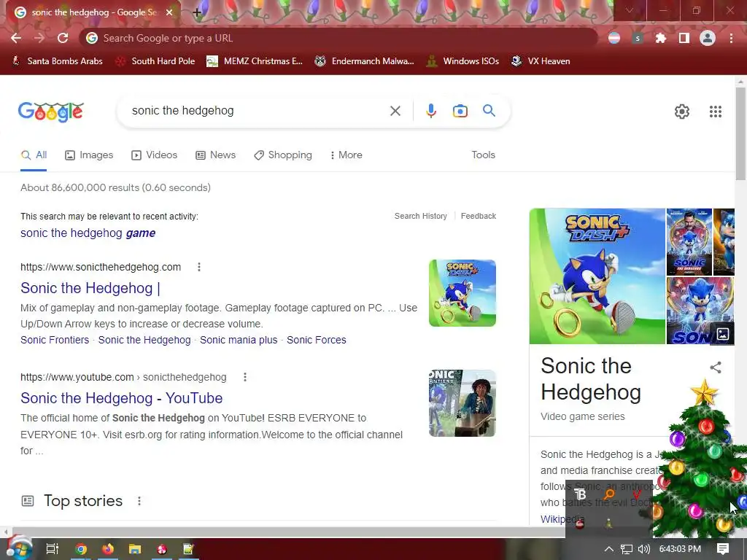Open the Tools filter options
Viewport: 747px width, 560px height.
point(483,155)
